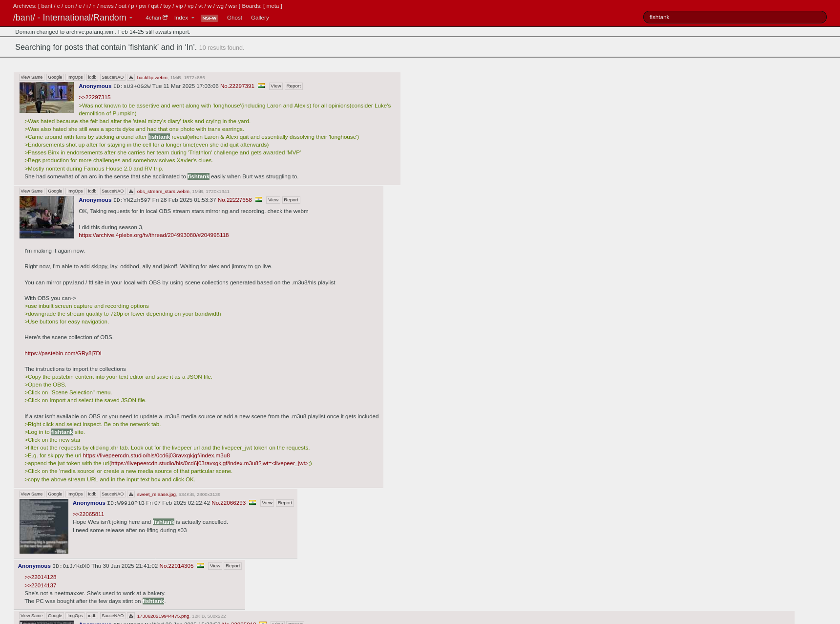Click View on post No.22297391
This screenshot has width=840, height=624.
[x=276, y=86]
